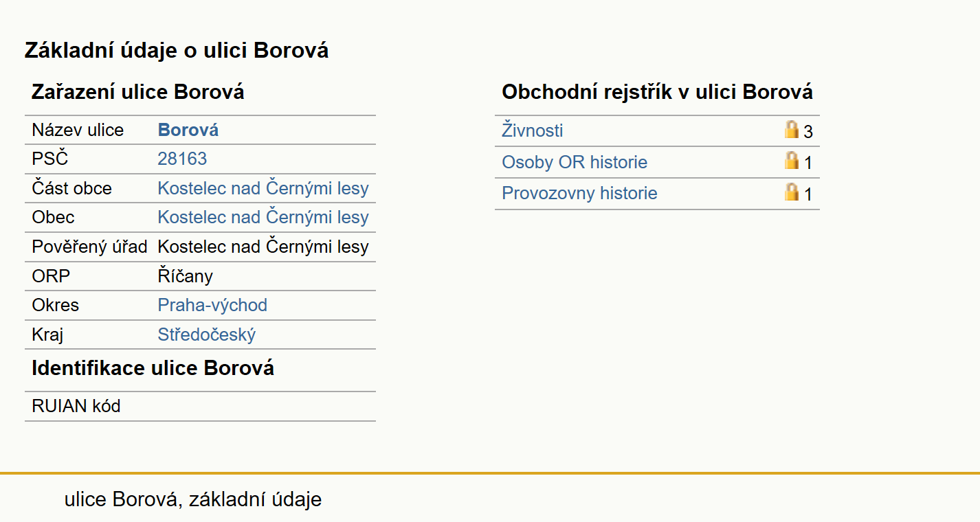Click the RUIAN kód row label
980x522 pixels.
coord(76,406)
